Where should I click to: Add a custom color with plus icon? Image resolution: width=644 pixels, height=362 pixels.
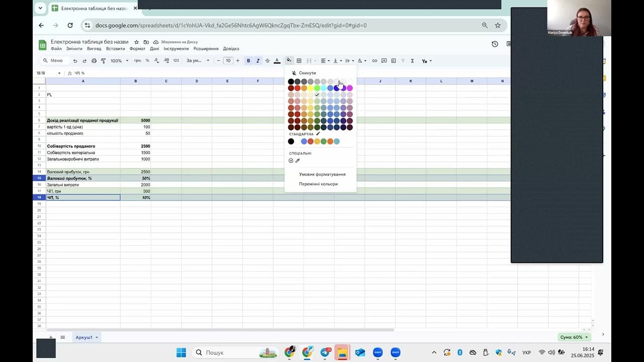(291, 161)
